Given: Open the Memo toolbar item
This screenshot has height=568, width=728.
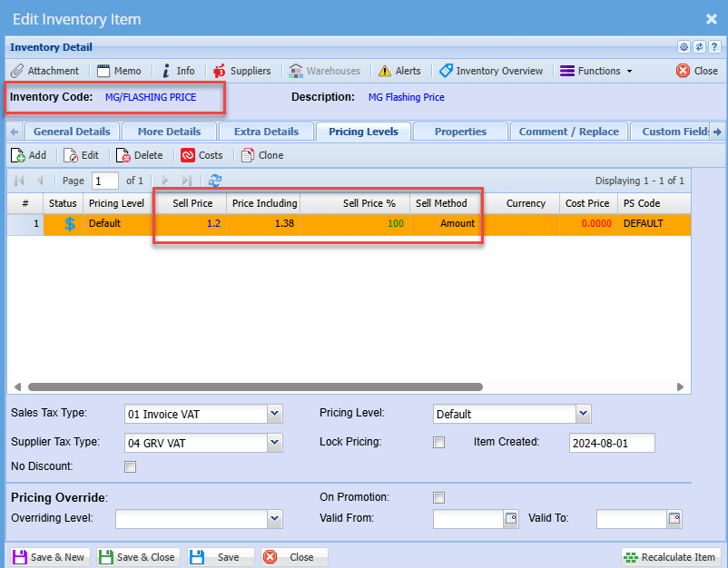Looking at the screenshot, I should pyautogui.click(x=119, y=71).
